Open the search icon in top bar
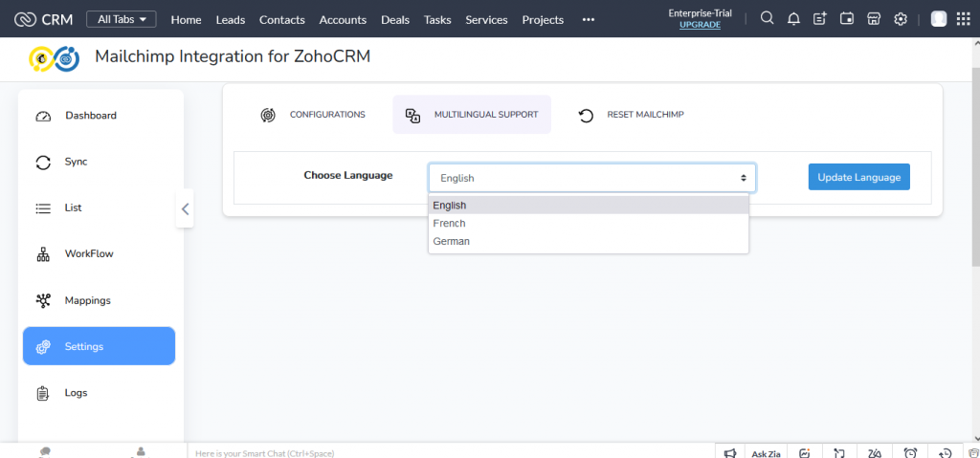 pyautogui.click(x=767, y=19)
